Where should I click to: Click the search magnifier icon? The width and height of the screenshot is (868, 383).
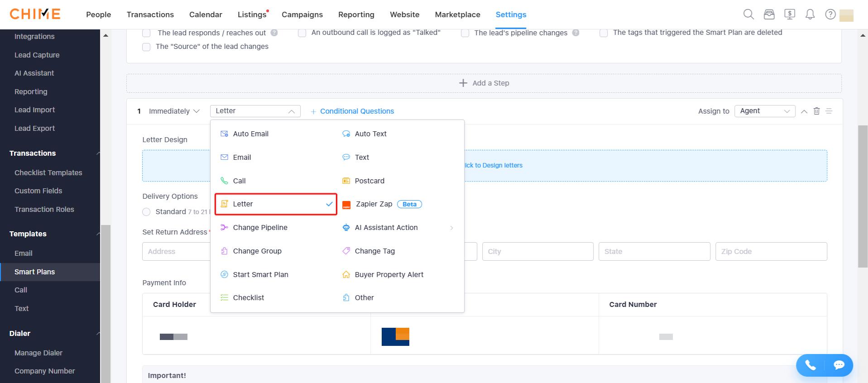click(748, 14)
